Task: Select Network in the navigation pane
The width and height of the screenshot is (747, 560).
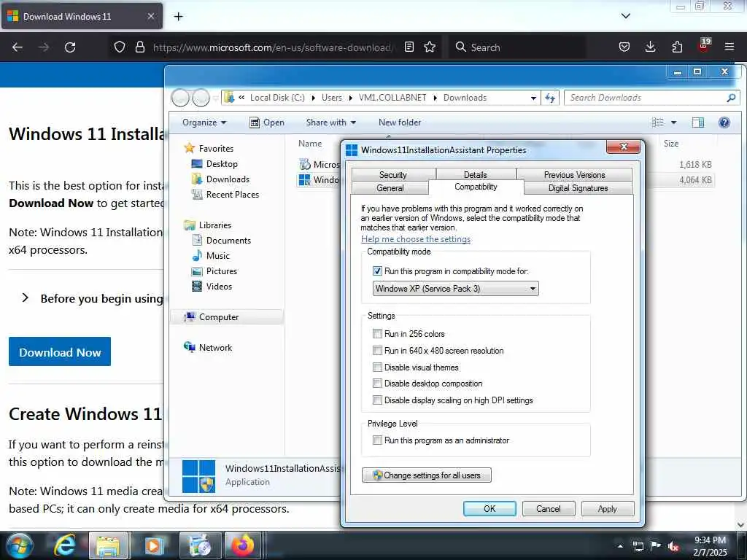Action: click(208, 348)
